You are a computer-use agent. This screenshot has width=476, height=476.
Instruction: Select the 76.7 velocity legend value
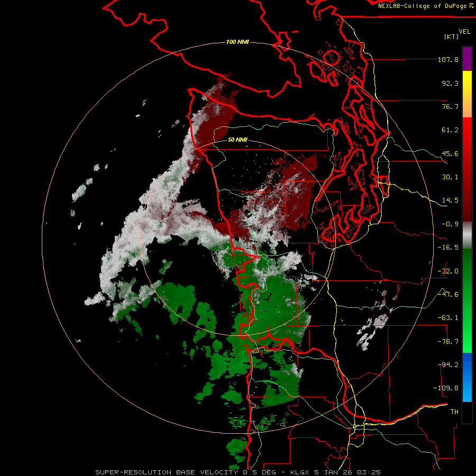pyautogui.click(x=450, y=106)
